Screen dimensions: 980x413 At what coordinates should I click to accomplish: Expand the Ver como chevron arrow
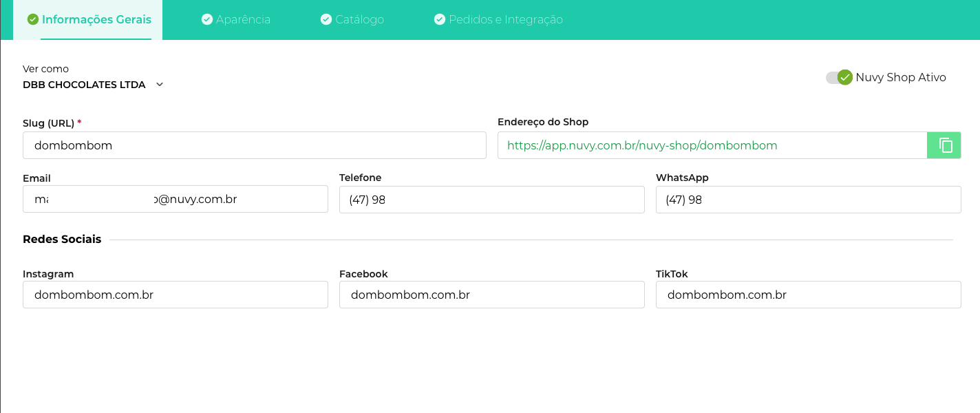tap(160, 85)
